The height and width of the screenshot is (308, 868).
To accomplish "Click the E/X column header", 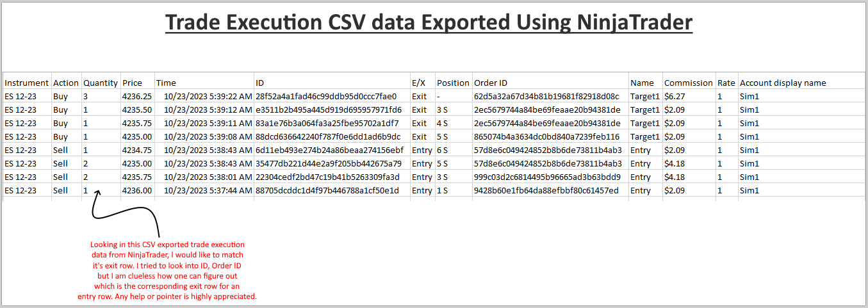I will point(418,83).
